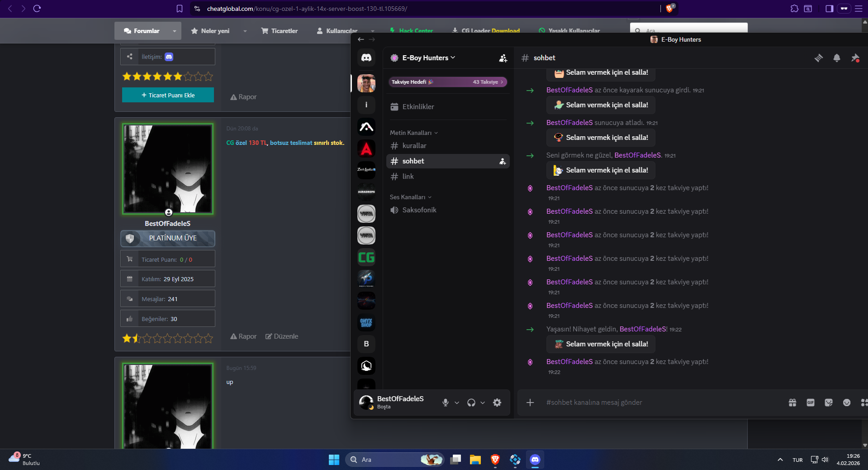Click the 'Dün 20:08 da' post timestamp
The height and width of the screenshot is (470, 868).
click(242, 129)
